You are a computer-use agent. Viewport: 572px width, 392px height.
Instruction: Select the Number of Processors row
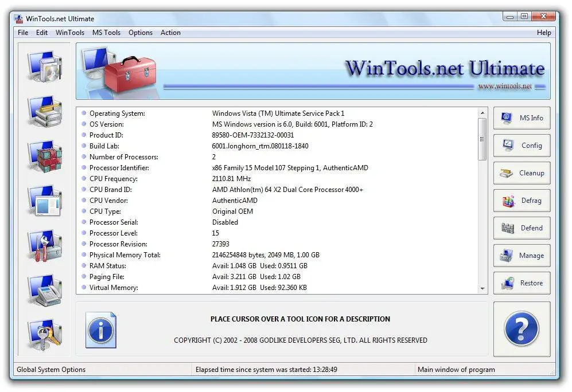coord(277,157)
